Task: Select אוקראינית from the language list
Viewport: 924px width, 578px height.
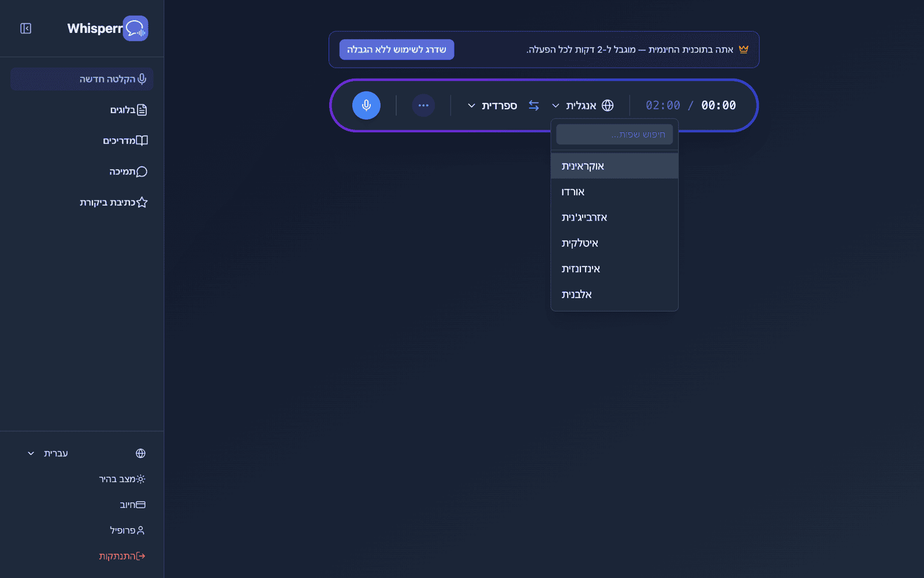Action: point(614,166)
